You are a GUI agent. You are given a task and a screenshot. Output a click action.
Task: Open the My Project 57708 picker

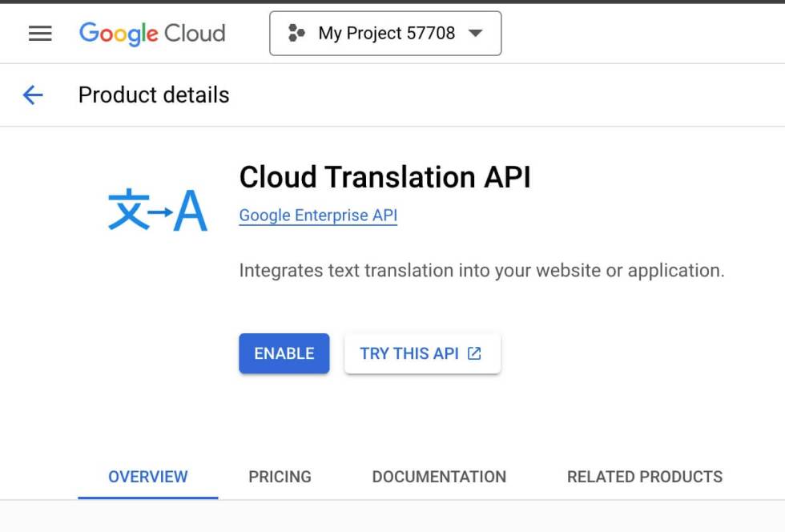(386, 34)
